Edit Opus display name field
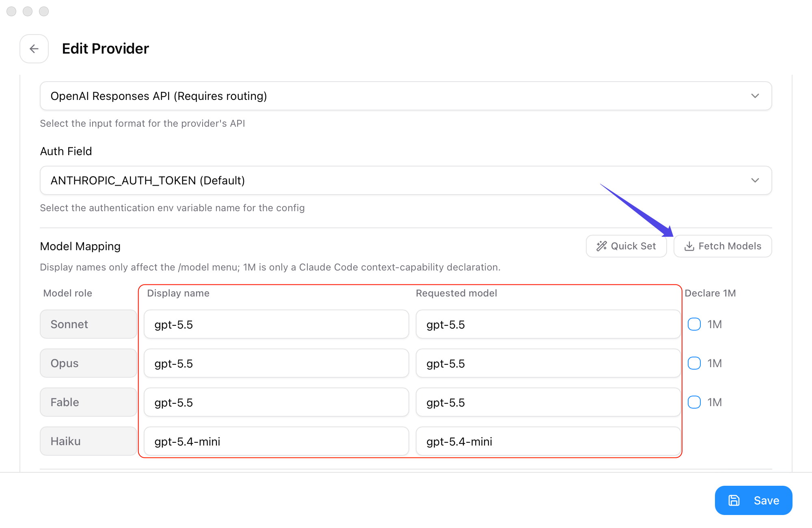Viewport: 812px width, 528px height. tap(276, 363)
